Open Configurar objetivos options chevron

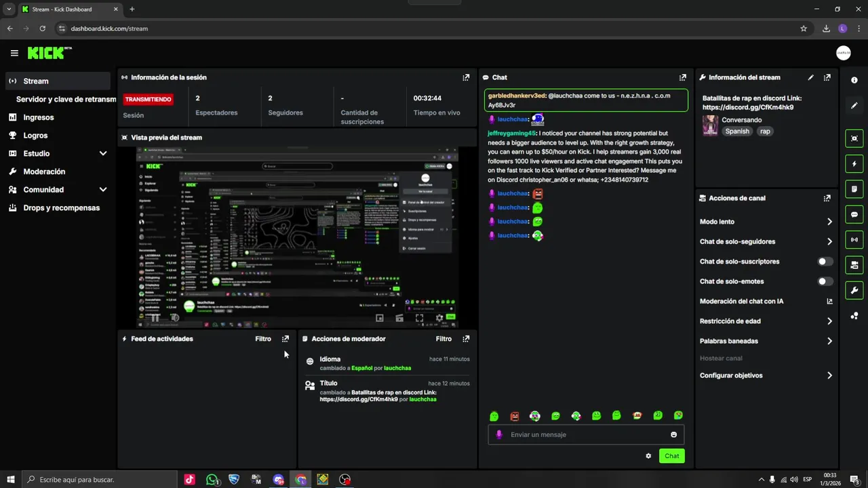(x=829, y=375)
